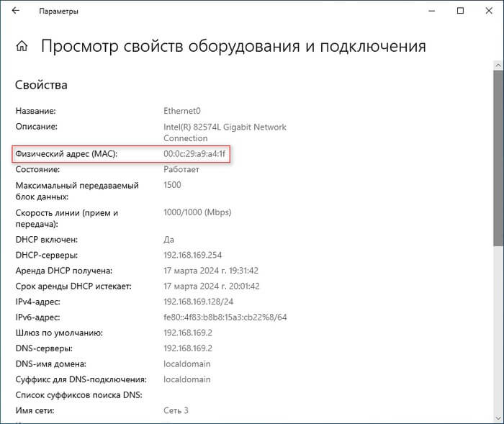504x424 pixels.
Task: Click scrollbar down arrow
Action: [x=498, y=418]
